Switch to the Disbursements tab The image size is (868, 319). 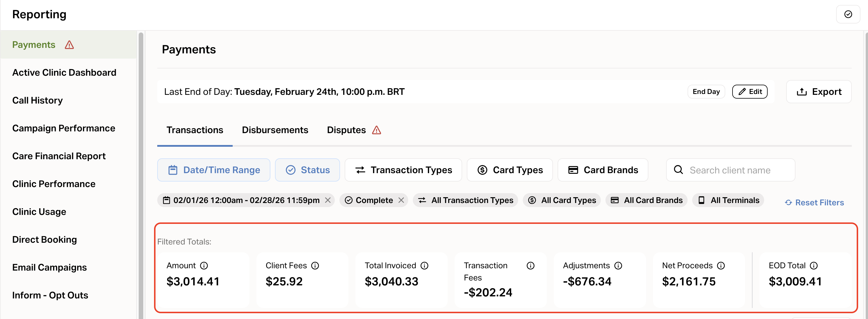click(275, 130)
